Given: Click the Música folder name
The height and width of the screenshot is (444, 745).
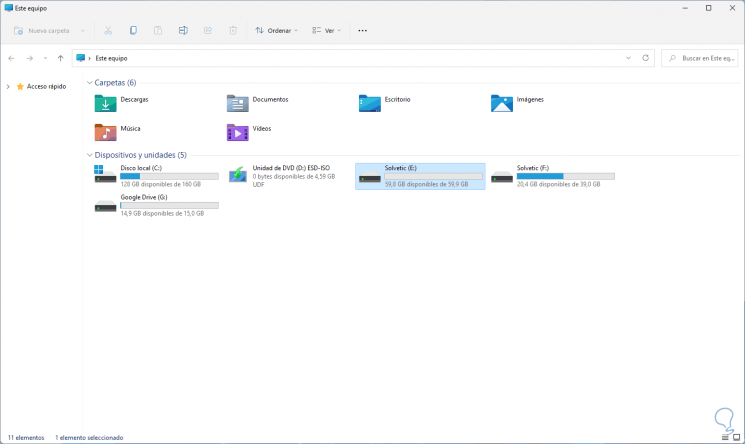Looking at the screenshot, I should 130,128.
